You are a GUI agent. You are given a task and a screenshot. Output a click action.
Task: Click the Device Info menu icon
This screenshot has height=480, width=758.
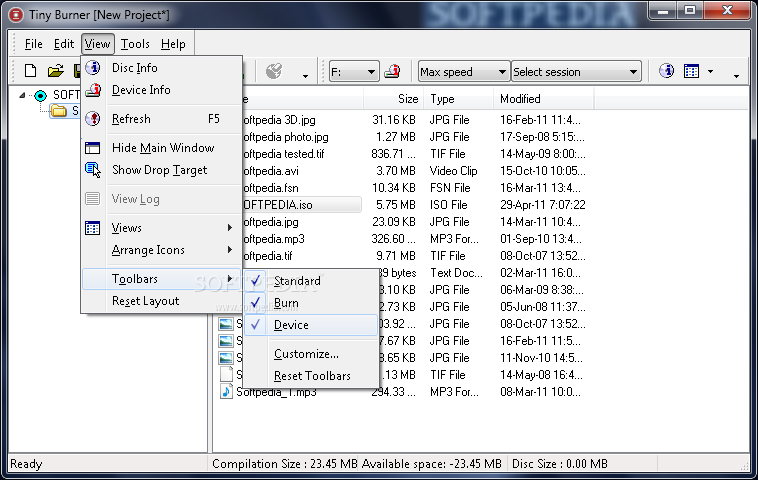tap(93, 90)
